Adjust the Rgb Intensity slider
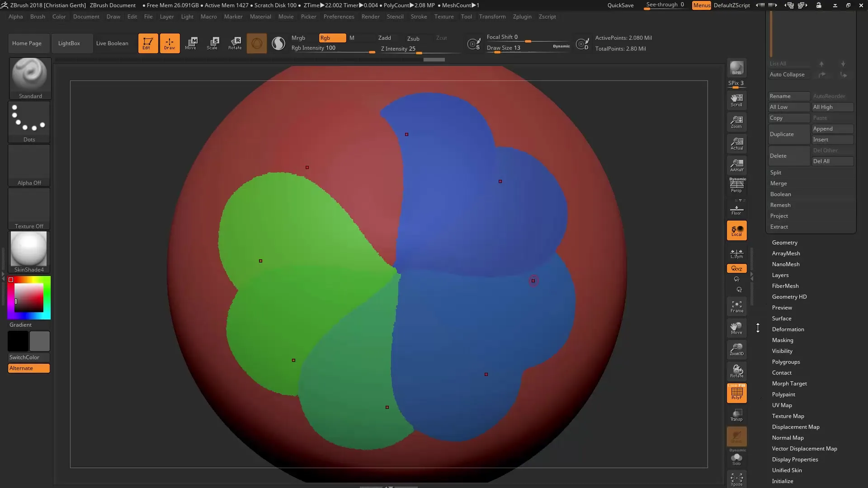The width and height of the screenshot is (868, 488). (333, 48)
